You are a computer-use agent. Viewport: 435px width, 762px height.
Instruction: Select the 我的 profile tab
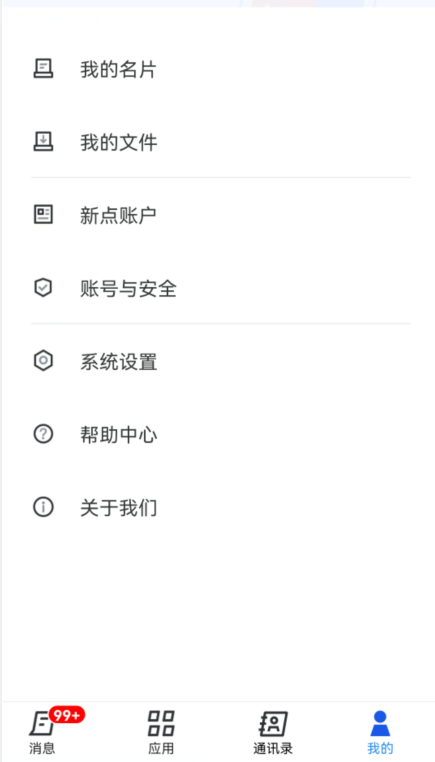380,732
